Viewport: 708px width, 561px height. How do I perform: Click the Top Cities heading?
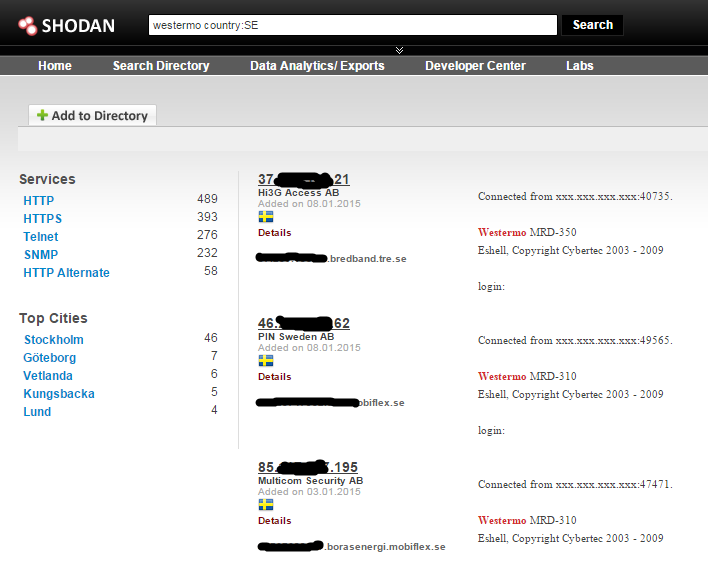tap(53, 318)
